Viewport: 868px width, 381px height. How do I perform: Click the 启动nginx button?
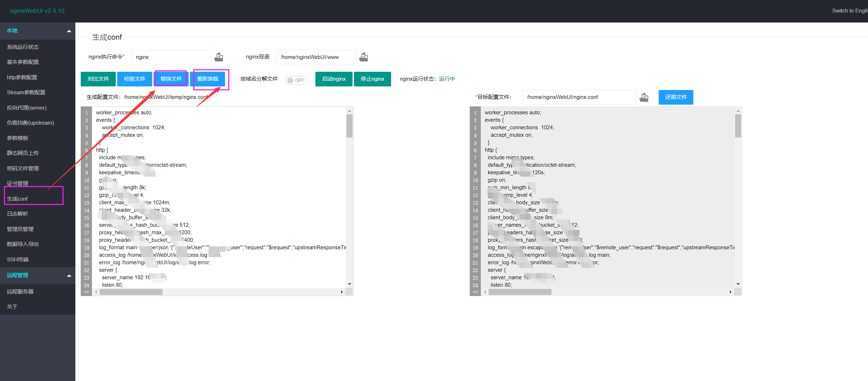[334, 79]
